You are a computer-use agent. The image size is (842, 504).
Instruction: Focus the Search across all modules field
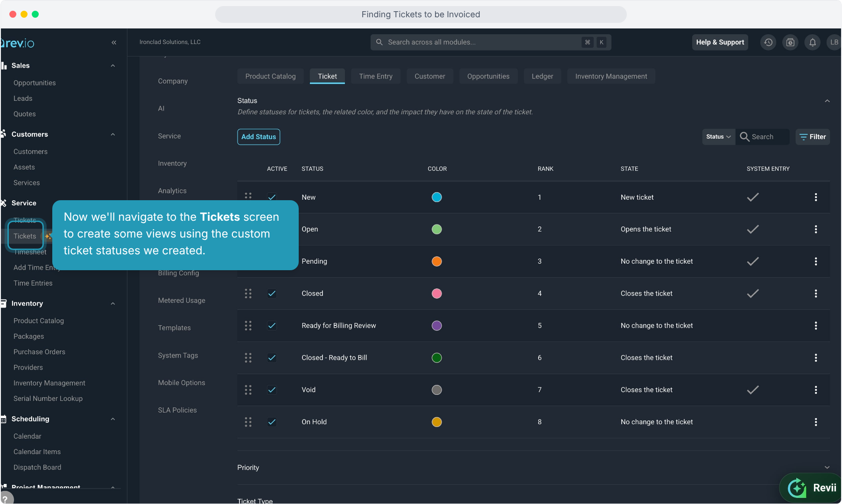pyautogui.click(x=491, y=42)
